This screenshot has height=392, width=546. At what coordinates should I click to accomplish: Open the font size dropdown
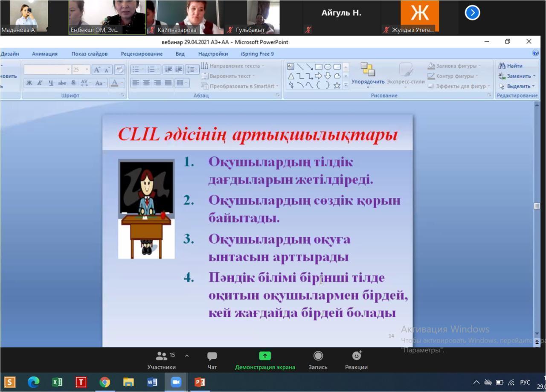[x=87, y=70]
